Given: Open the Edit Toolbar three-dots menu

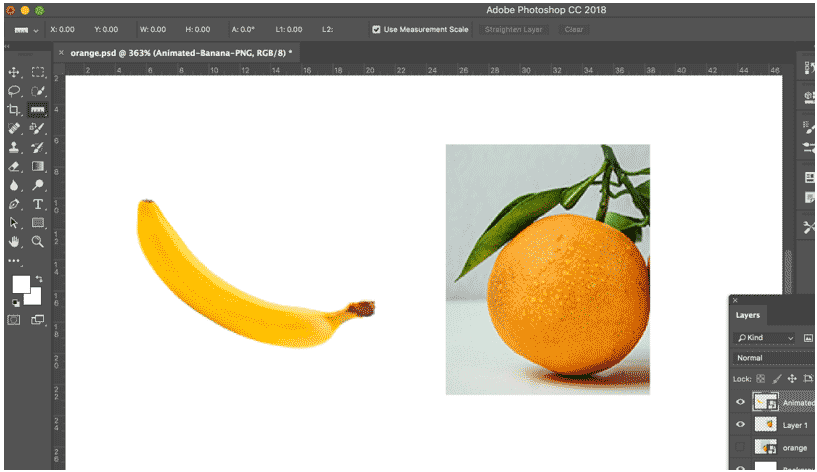Looking at the screenshot, I should (14, 260).
